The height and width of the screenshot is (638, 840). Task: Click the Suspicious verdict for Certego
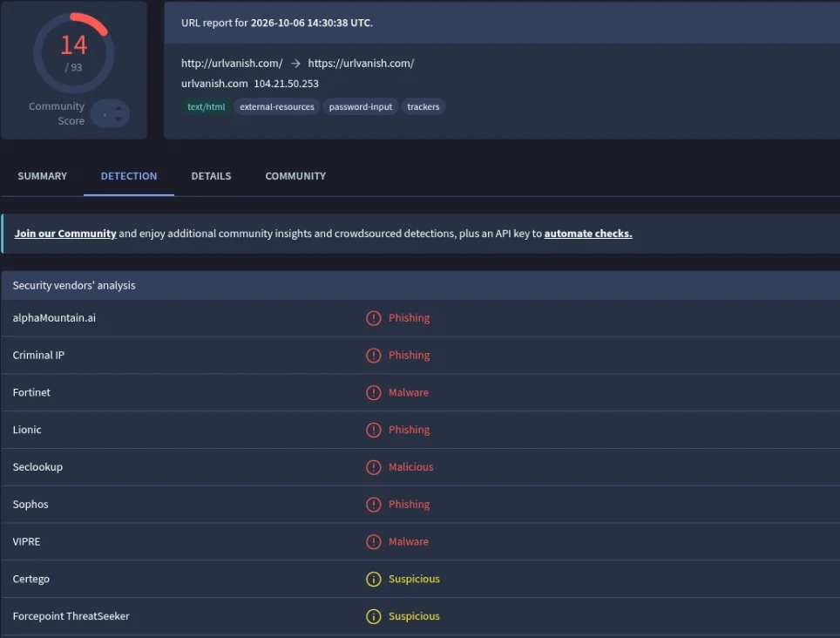point(414,579)
